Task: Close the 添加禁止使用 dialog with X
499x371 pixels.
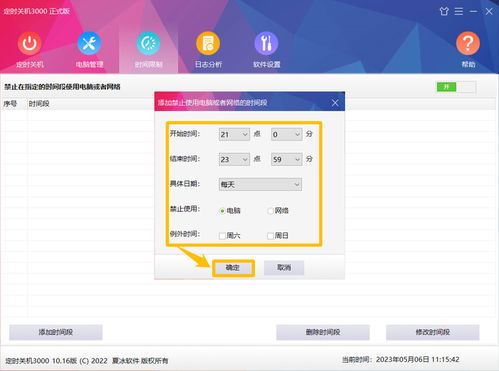Action: tap(335, 103)
